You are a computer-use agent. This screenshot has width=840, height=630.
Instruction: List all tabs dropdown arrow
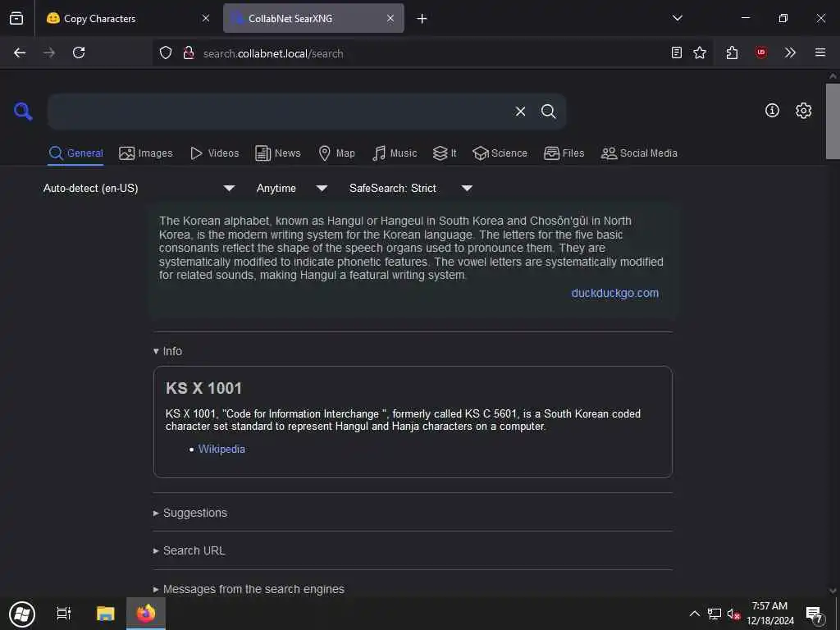(x=677, y=18)
